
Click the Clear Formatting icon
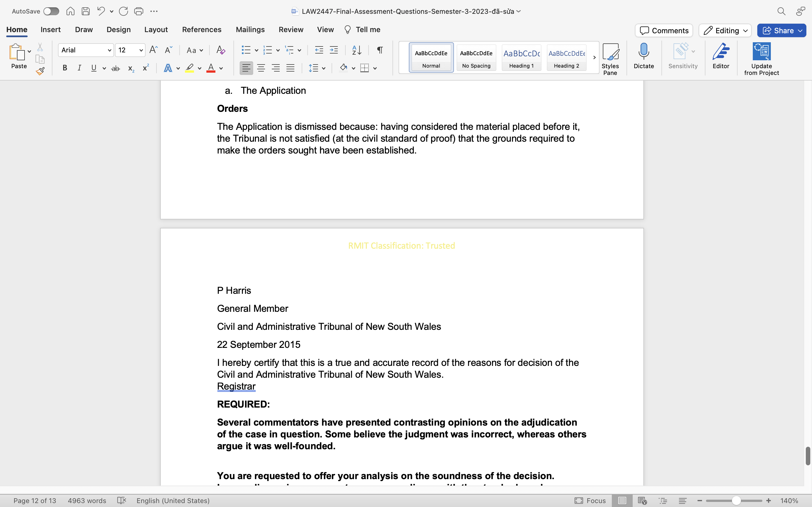click(x=220, y=50)
